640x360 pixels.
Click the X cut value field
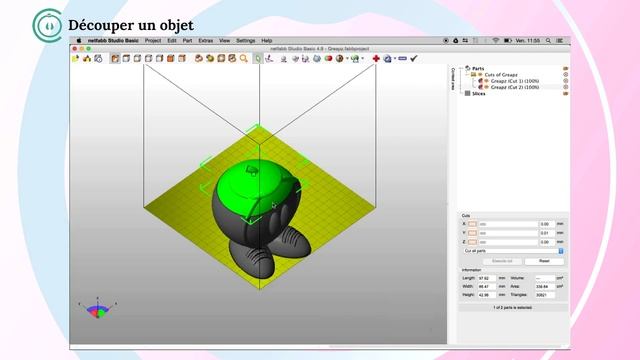[547, 224]
